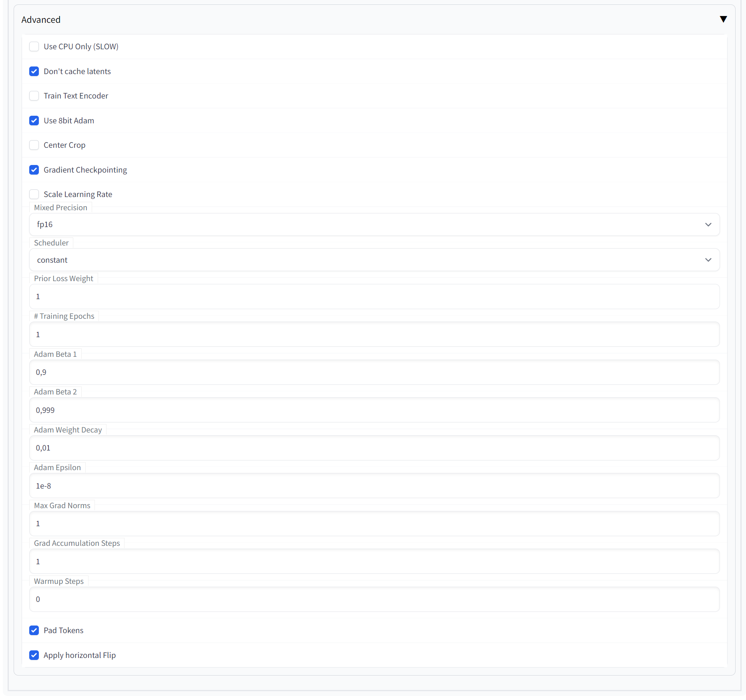Click the Apply horizontal Flip label

click(x=80, y=655)
